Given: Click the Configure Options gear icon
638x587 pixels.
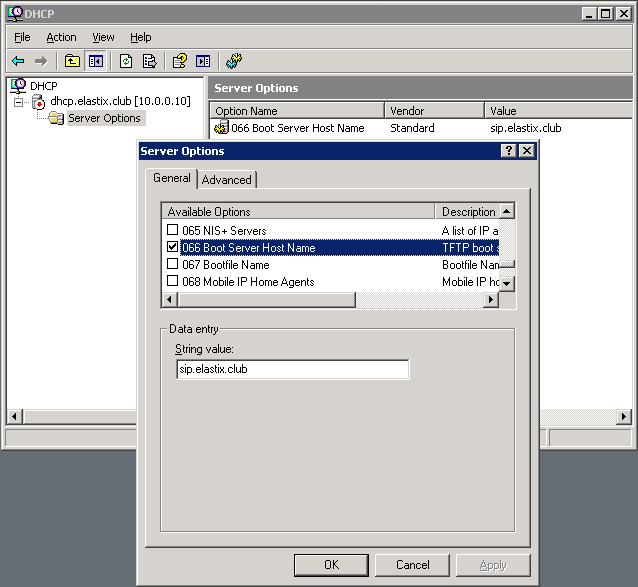Looking at the screenshot, I should tap(234, 61).
